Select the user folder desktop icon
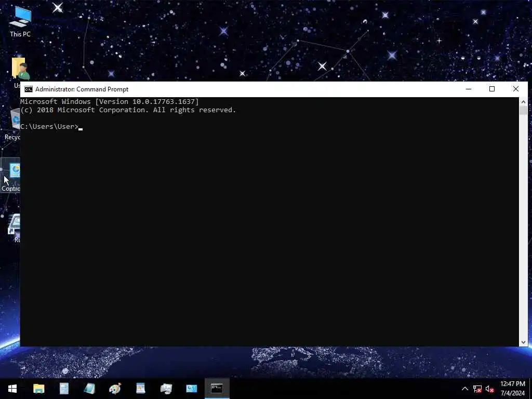 20,73
